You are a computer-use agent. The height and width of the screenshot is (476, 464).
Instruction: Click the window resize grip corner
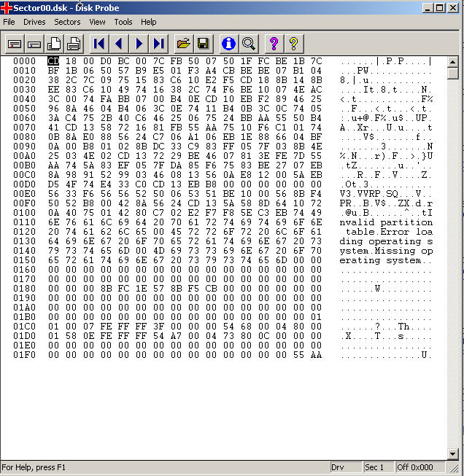coord(454,469)
